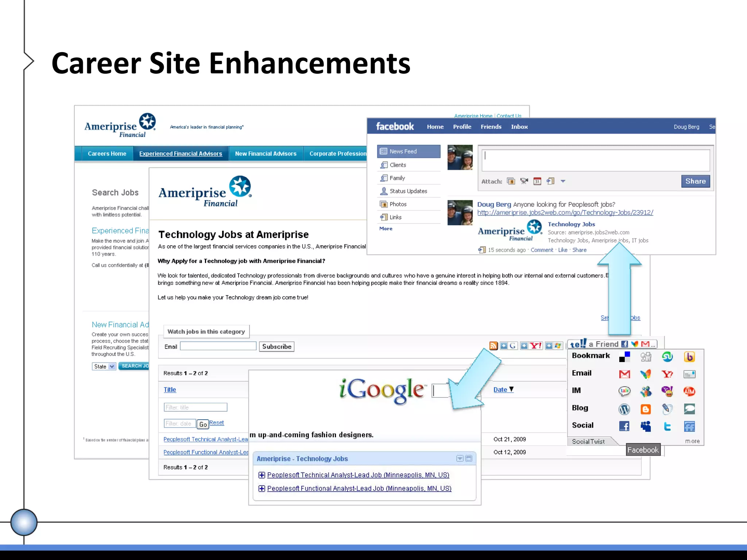Viewport: 747px width, 560px height.
Task: Click the more link in SocialTwist widget
Action: (692, 441)
